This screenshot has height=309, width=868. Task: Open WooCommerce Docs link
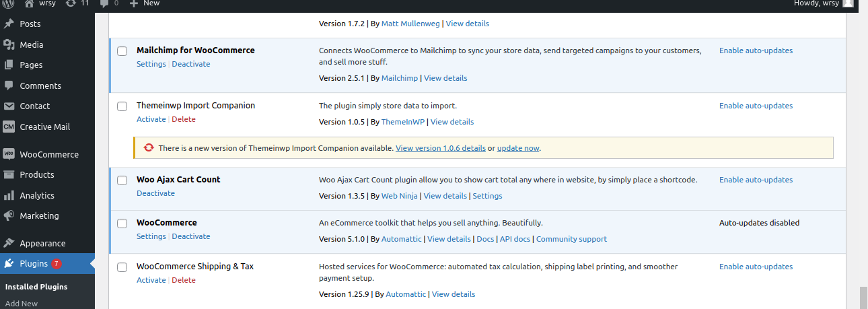pos(485,239)
